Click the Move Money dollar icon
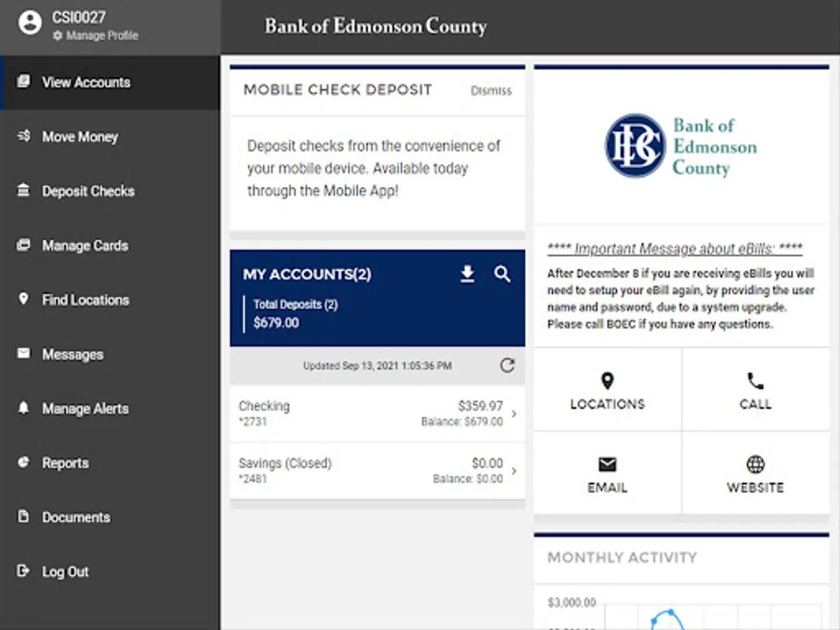Viewport: 840px width, 630px height. pos(24,136)
